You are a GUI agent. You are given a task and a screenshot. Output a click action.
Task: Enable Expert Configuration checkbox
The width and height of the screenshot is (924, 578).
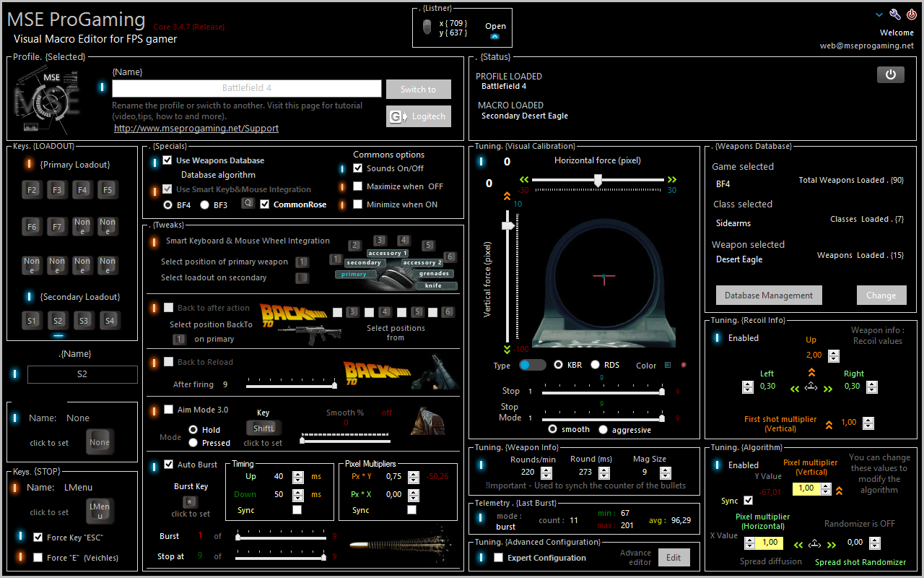pyautogui.click(x=498, y=558)
